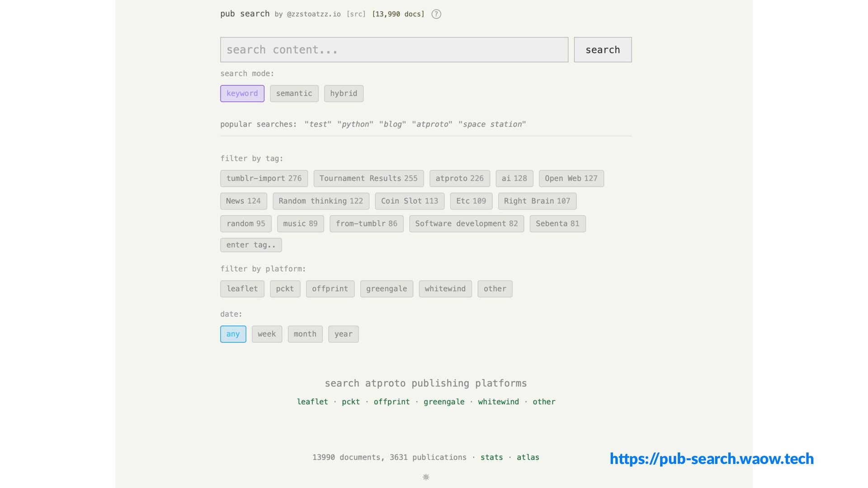Filter by atproto tag
This screenshot has width=868, height=488.
pyautogui.click(x=459, y=178)
